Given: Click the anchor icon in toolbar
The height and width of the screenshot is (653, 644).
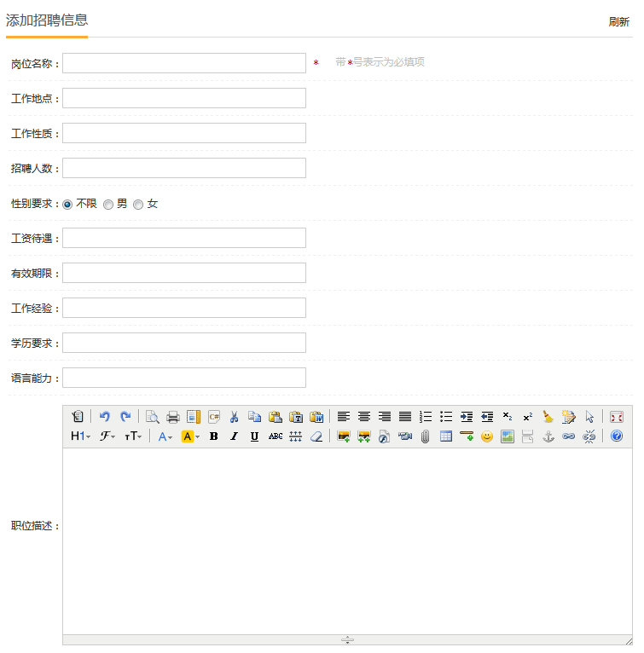Looking at the screenshot, I should (x=548, y=436).
